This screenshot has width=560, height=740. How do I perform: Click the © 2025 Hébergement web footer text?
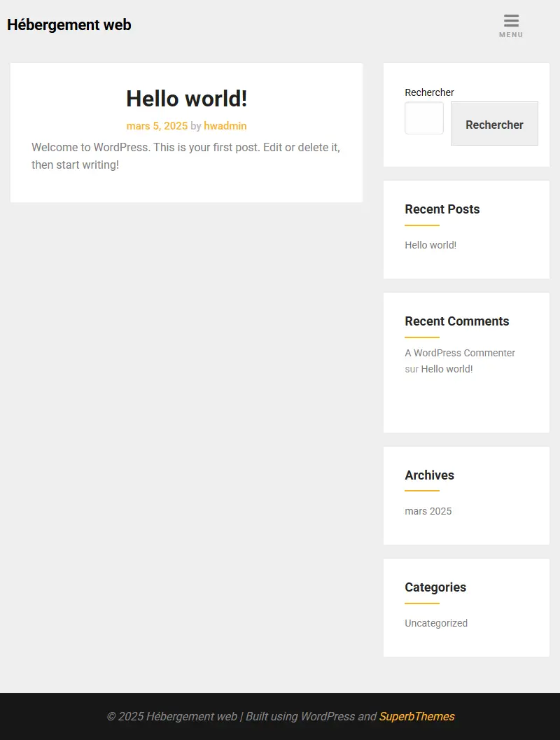tap(172, 716)
